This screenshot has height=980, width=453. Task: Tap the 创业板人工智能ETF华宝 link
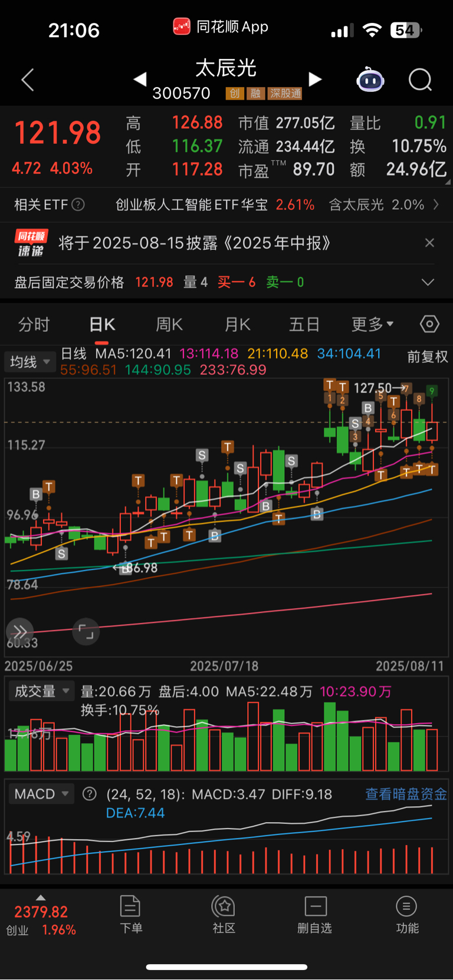[x=192, y=204]
